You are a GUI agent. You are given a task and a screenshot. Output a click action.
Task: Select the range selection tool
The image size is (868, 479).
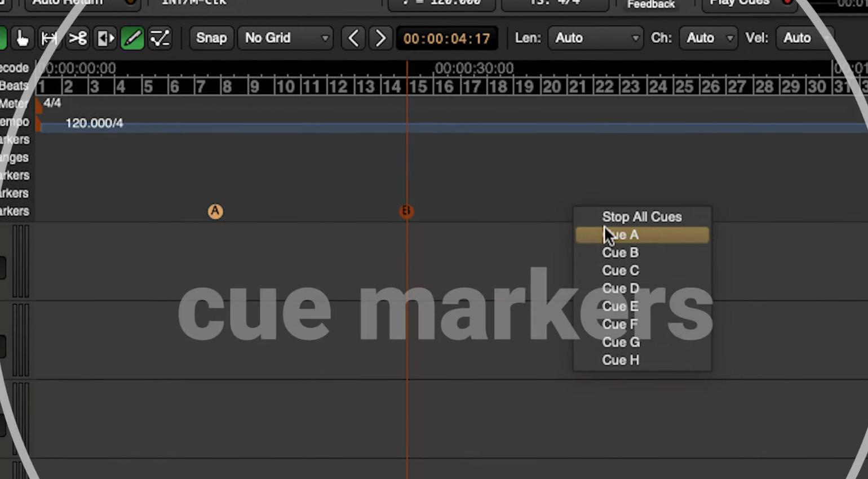pyautogui.click(x=49, y=38)
